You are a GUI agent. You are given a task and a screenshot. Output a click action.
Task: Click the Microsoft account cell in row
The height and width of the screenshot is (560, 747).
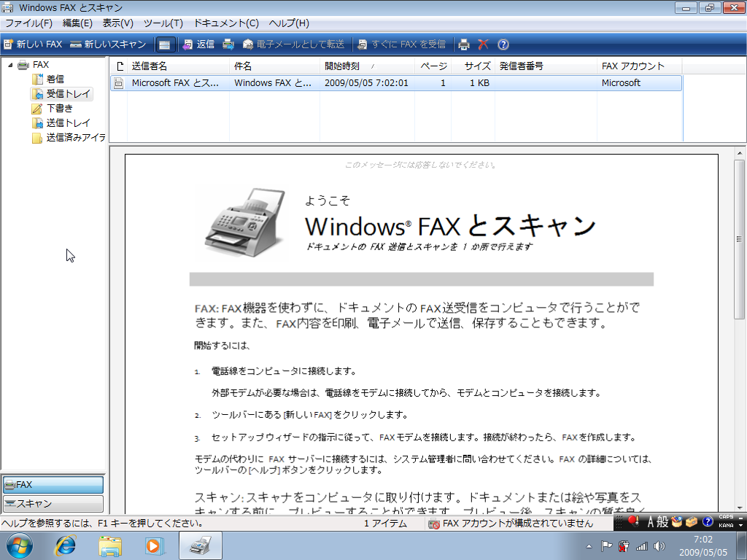point(621,83)
